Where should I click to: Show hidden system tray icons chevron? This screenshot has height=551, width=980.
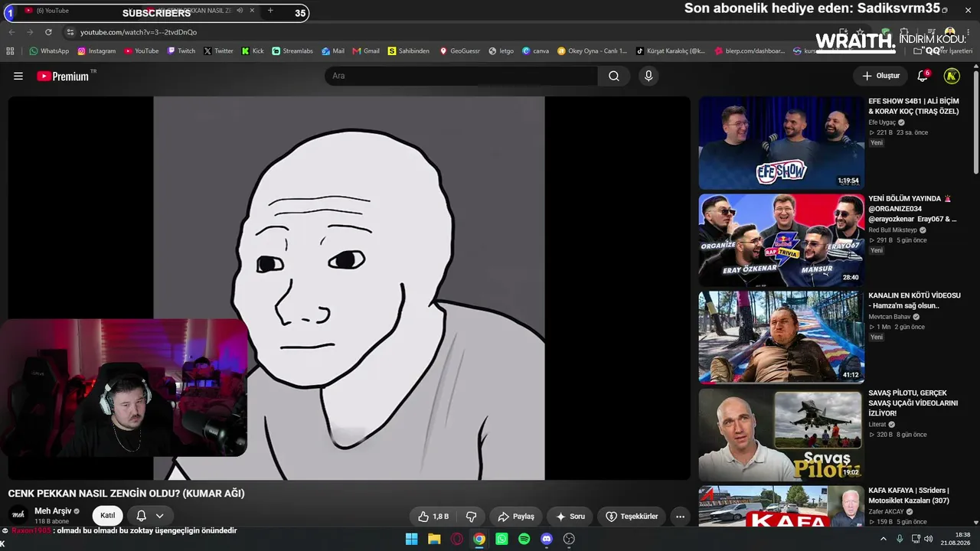(x=884, y=539)
